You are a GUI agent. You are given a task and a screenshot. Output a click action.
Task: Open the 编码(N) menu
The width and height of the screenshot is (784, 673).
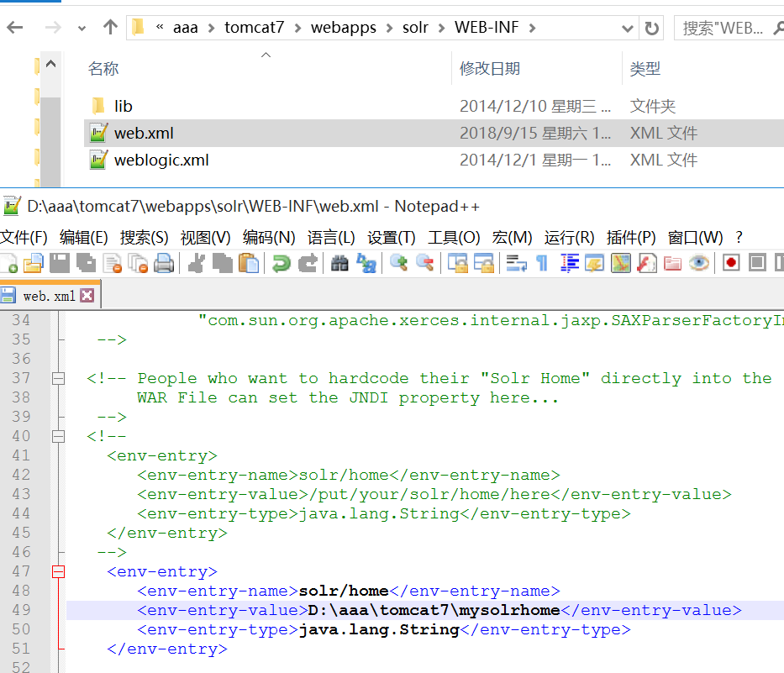(269, 237)
